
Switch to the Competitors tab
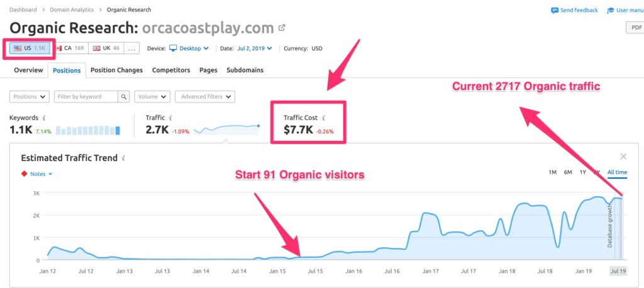(171, 70)
